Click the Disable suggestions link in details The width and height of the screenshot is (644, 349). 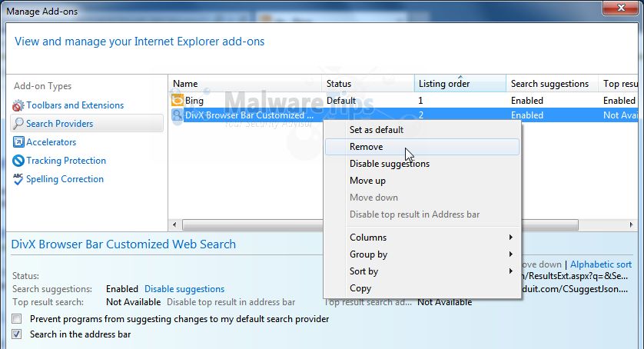184,289
